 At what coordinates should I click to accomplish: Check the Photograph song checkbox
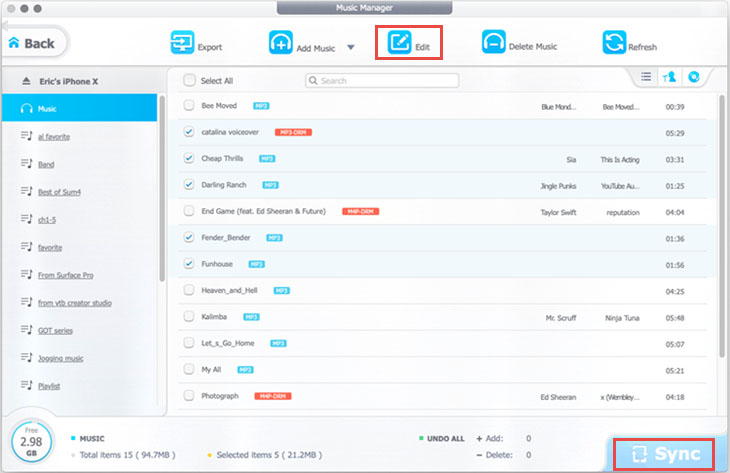(189, 396)
